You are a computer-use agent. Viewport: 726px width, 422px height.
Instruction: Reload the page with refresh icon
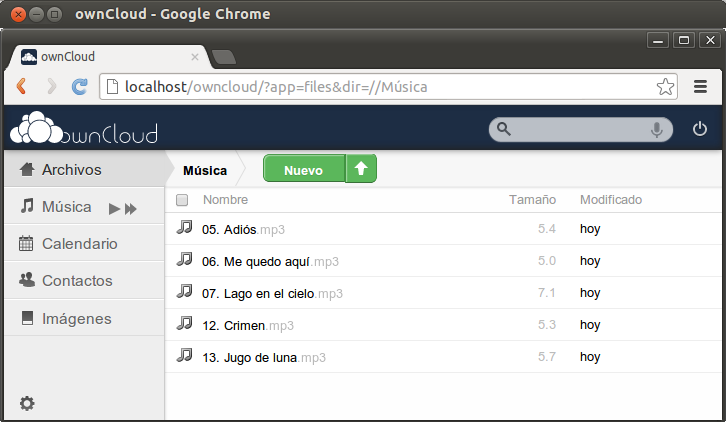coord(80,86)
